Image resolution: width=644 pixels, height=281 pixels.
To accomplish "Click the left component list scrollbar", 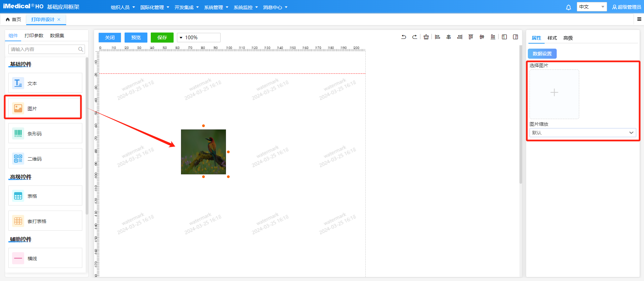I will click(87, 134).
